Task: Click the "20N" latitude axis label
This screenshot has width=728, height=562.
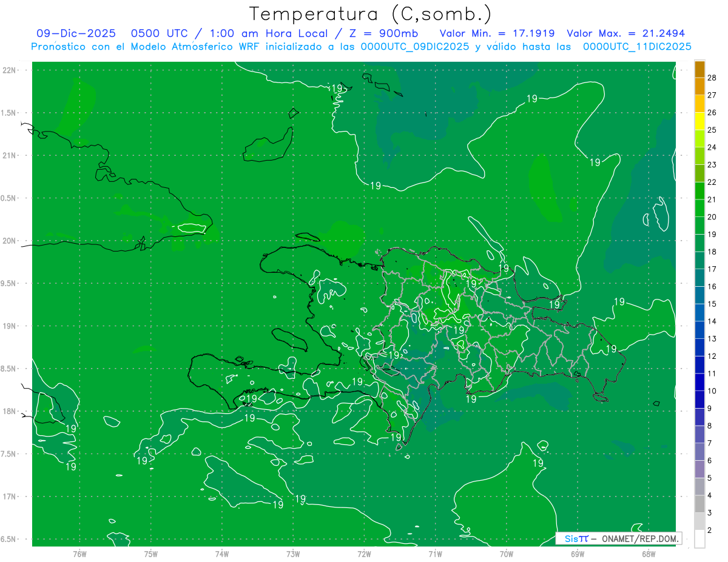Action: click(10, 241)
